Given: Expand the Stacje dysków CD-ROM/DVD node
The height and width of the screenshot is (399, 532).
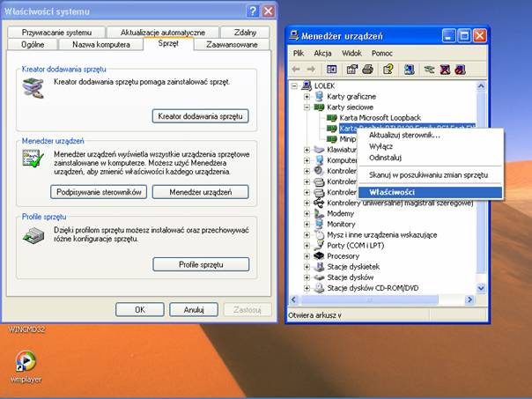Looking at the screenshot, I should point(307,288).
